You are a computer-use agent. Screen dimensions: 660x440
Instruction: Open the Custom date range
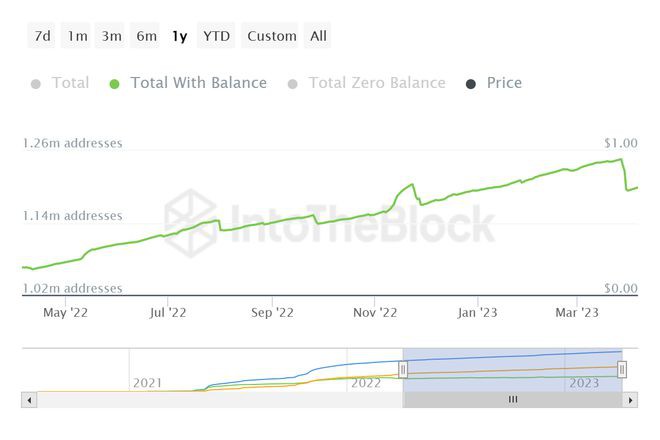pyautogui.click(x=271, y=36)
